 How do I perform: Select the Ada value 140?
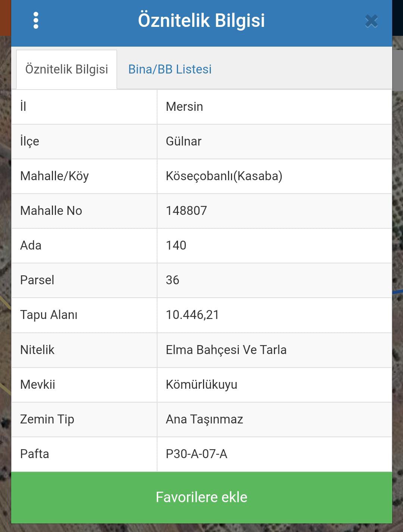[176, 245]
